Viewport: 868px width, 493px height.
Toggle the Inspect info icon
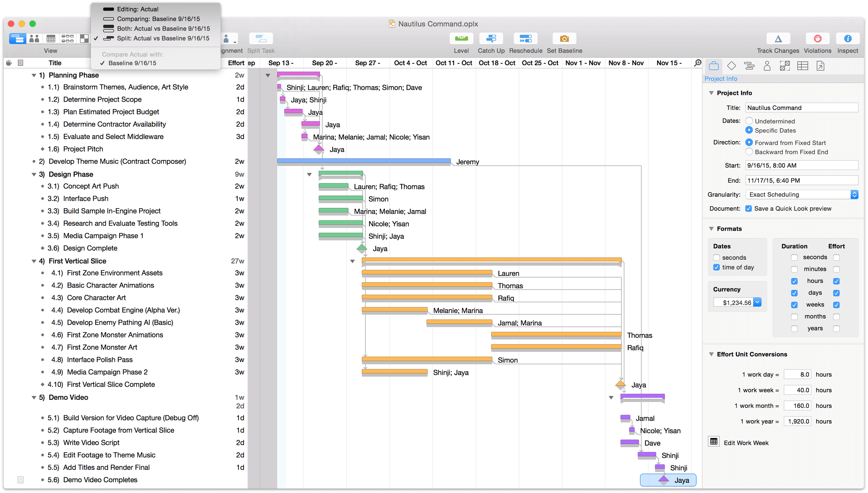click(x=847, y=39)
